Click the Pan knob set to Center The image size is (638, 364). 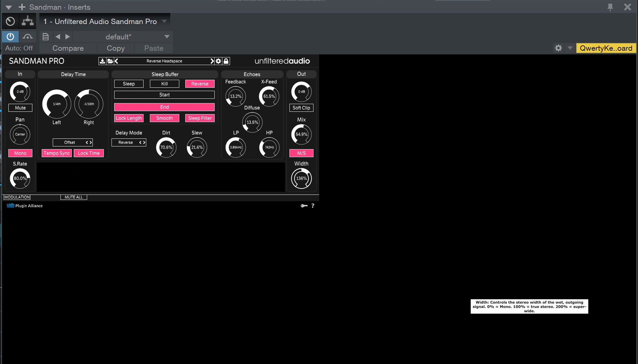pos(20,134)
